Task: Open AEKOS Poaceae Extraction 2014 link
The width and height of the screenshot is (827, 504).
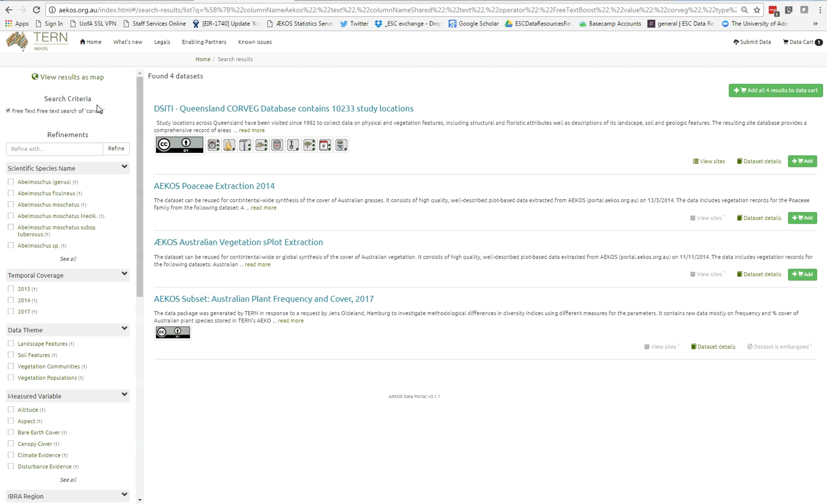Action: point(214,186)
